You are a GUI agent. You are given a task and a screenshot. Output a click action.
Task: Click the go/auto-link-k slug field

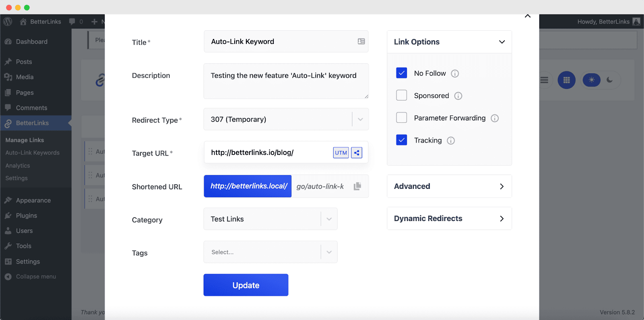(320, 186)
